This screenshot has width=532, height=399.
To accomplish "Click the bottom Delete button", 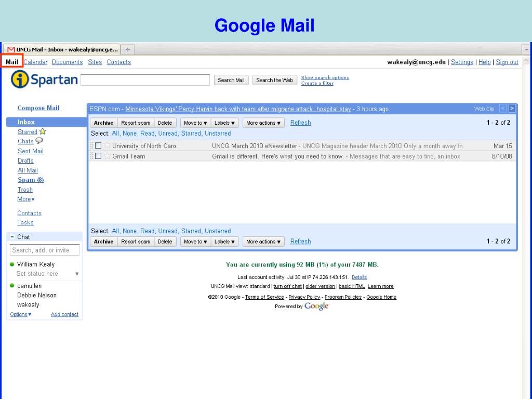I will [165, 242].
